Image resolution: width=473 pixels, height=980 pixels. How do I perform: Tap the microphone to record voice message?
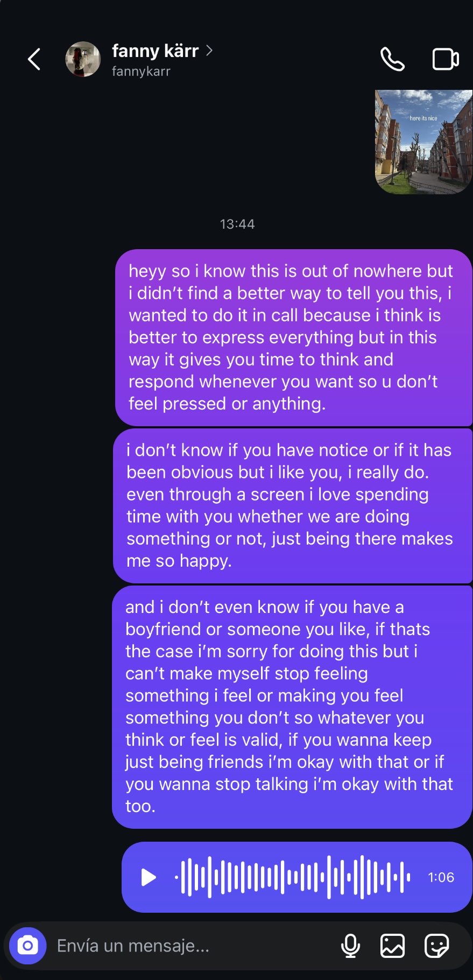350,946
